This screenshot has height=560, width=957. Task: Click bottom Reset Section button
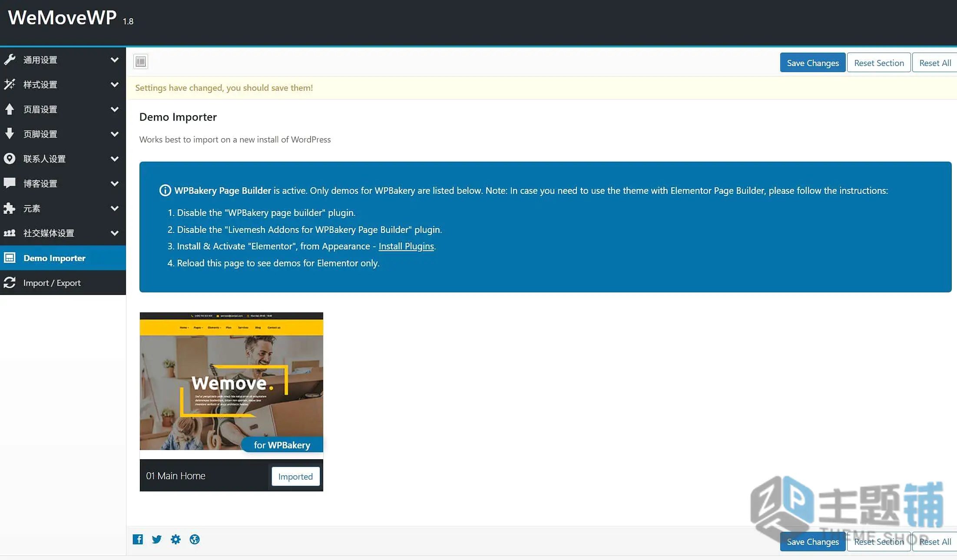point(878,541)
